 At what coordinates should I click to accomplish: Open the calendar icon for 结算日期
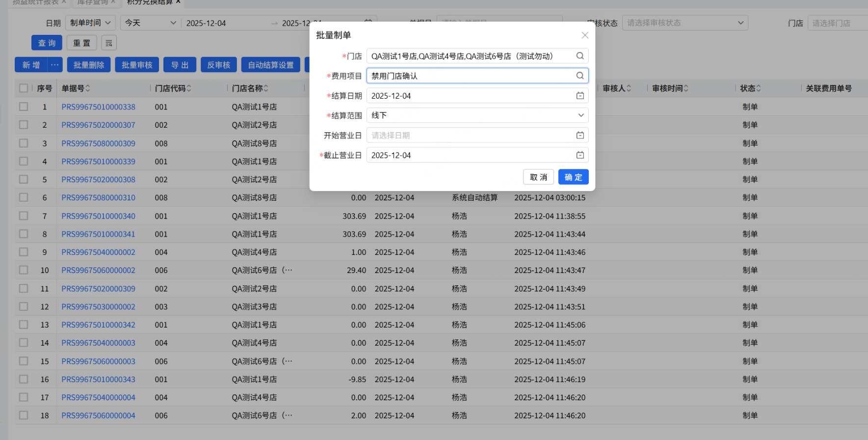coord(579,96)
